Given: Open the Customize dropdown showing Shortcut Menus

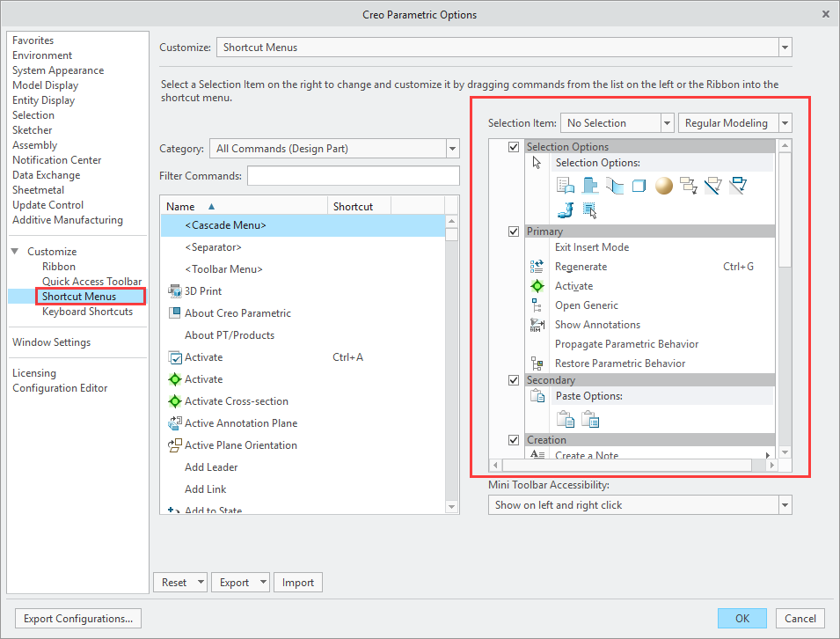Looking at the screenshot, I should point(785,48).
